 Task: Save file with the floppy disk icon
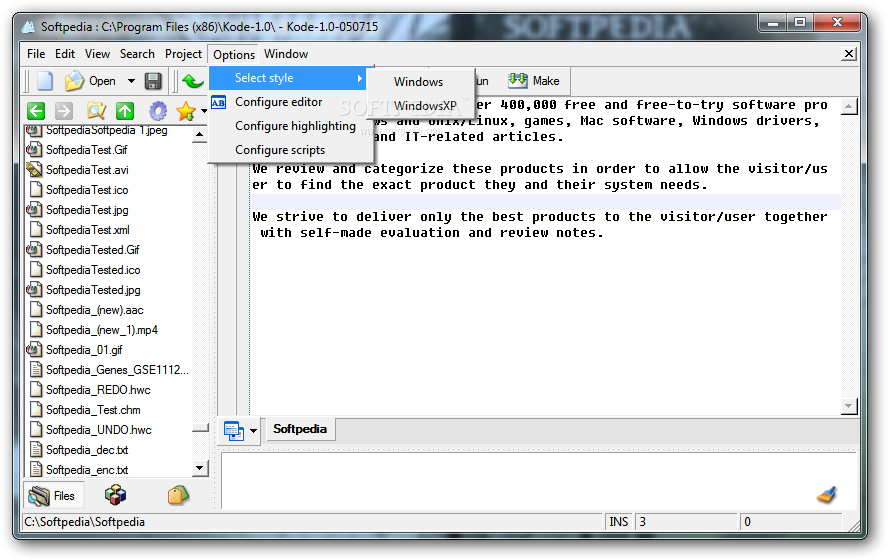(153, 81)
